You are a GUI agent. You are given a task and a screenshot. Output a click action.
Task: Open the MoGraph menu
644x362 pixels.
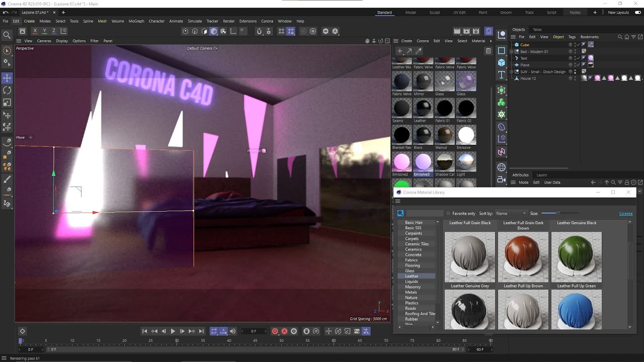click(136, 21)
